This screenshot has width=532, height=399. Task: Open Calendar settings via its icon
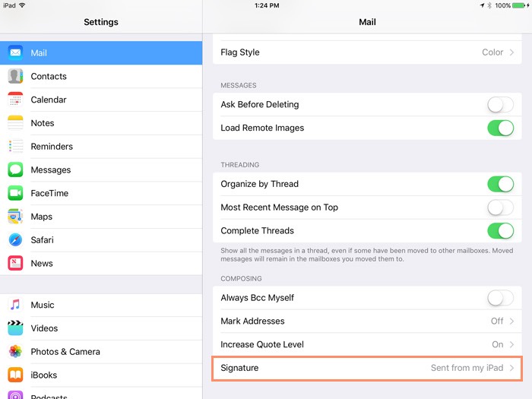(15, 100)
